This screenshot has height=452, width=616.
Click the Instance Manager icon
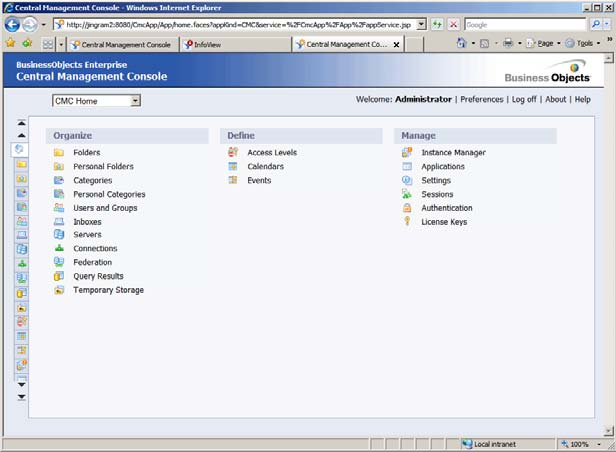(x=407, y=152)
